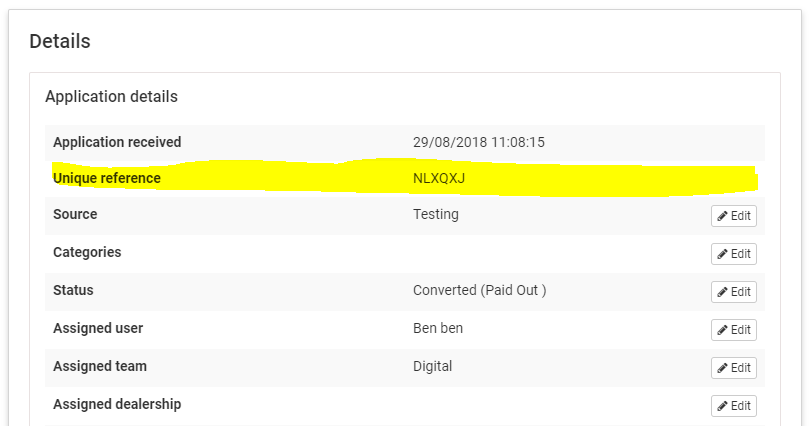Select the unique reference code NLXQXJ
This screenshot has height=426, width=810.
pyautogui.click(x=439, y=179)
